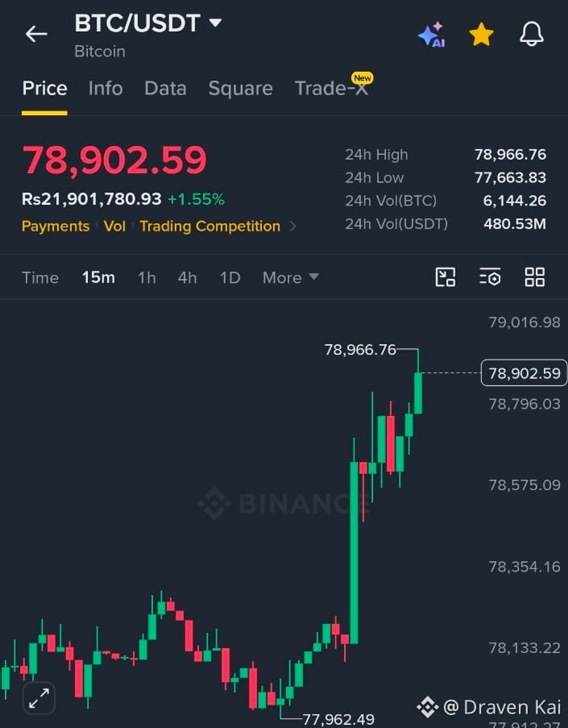Image resolution: width=568 pixels, height=728 pixels.
Task: Open chart indicator settings icon
Action: click(x=490, y=277)
